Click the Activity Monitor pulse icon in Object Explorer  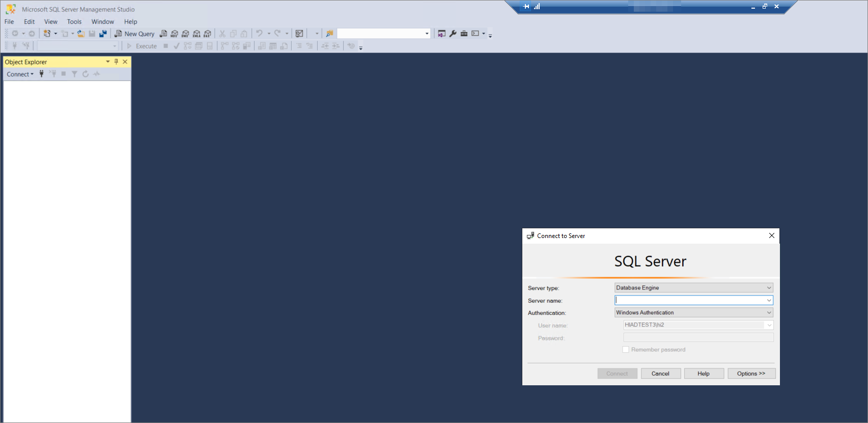tap(97, 74)
